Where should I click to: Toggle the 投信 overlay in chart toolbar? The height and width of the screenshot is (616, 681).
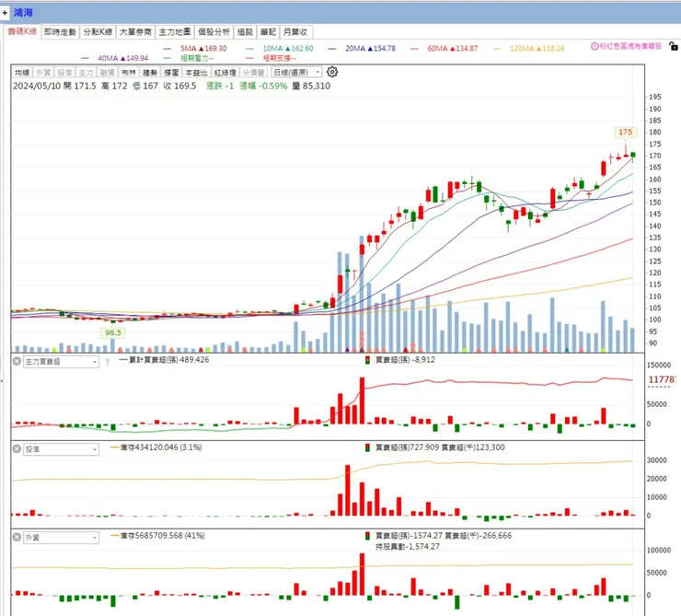[x=64, y=72]
